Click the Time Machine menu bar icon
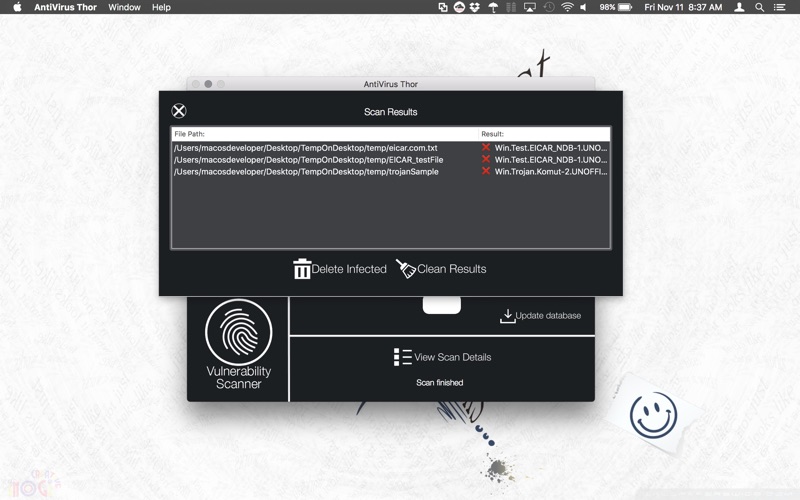800x500 pixels. [549, 7]
